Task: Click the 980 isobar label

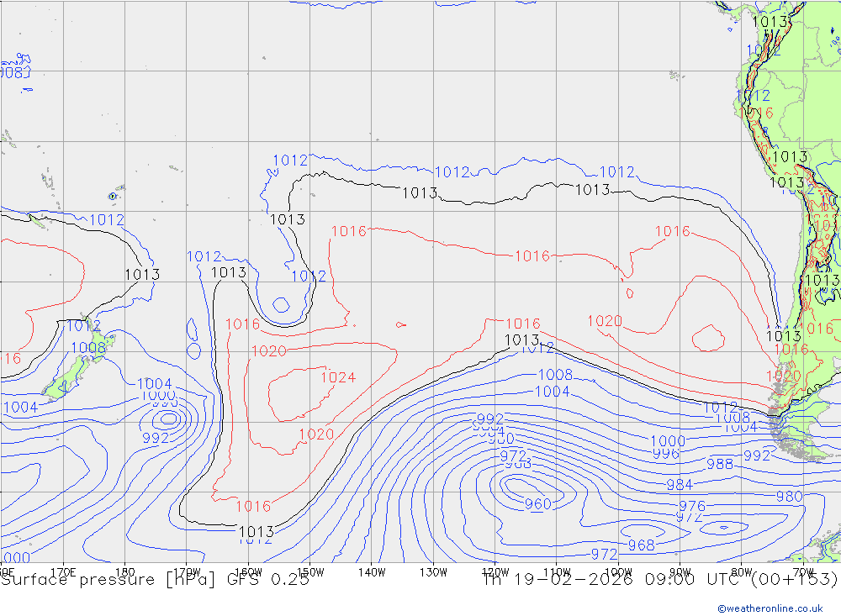Action: [790, 497]
